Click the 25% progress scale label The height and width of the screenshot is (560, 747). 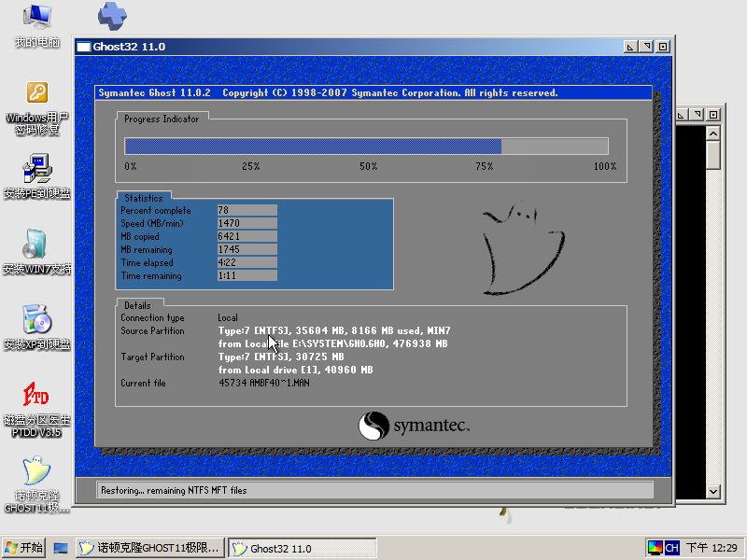click(x=250, y=166)
